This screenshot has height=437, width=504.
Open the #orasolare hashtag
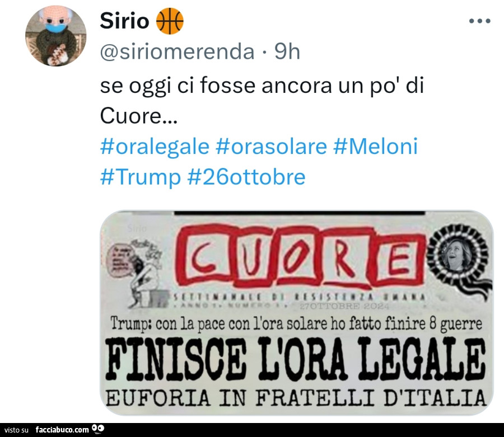(271, 147)
